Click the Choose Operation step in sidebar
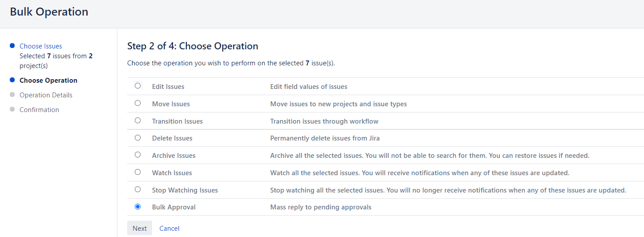The height and width of the screenshot is (237, 644). coord(48,80)
